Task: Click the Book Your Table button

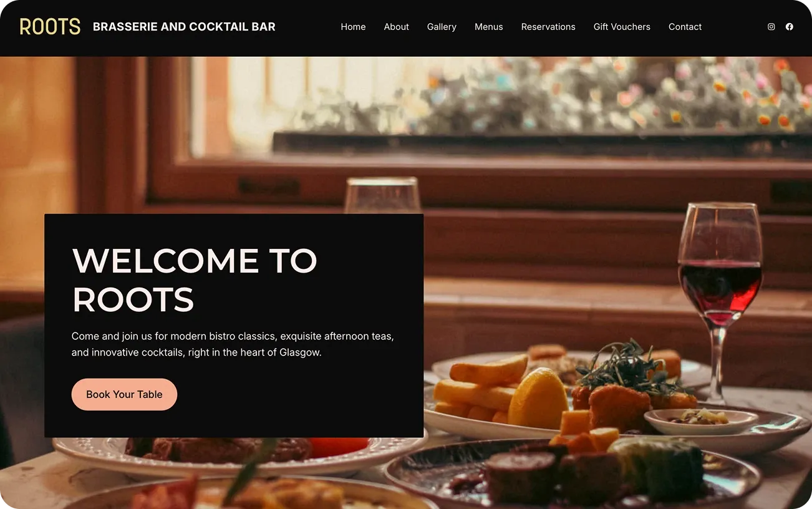Action: click(x=124, y=394)
